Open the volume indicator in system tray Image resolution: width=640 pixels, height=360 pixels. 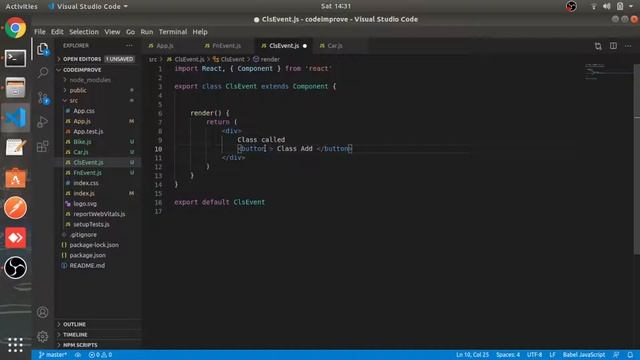click(607, 6)
